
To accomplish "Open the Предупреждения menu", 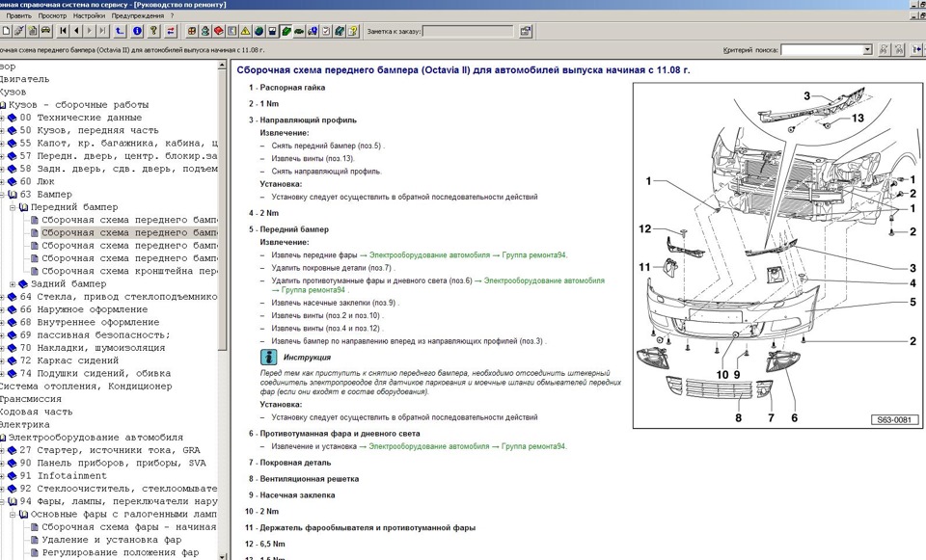I will click(x=138, y=16).
